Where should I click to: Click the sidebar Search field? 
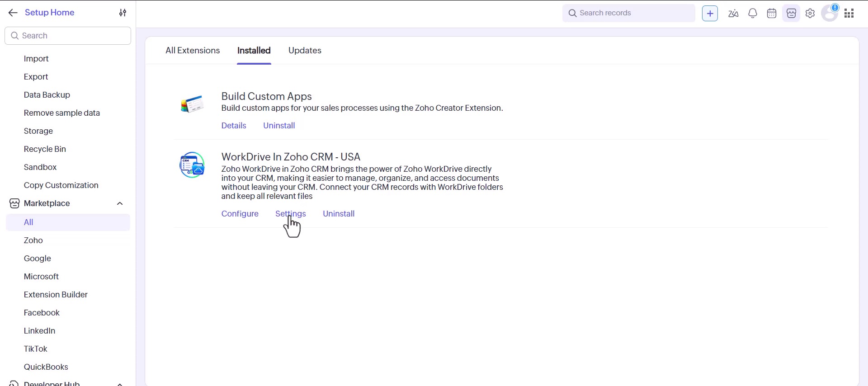tap(68, 36)
